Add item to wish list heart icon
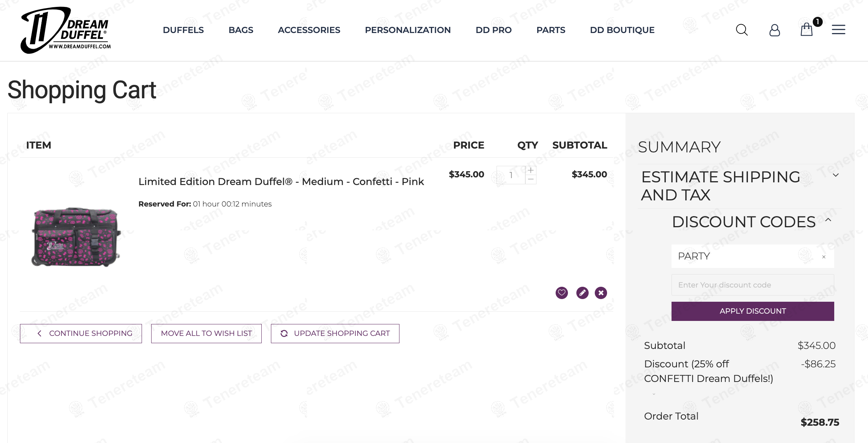 click(561, 293)
